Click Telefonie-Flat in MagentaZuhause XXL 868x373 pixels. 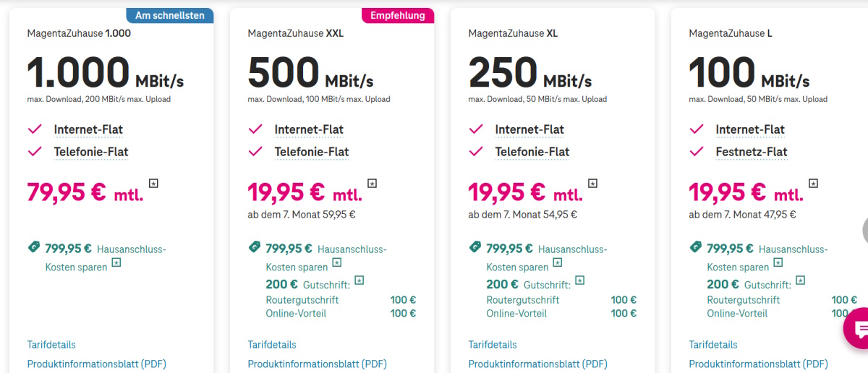point(312,152)
